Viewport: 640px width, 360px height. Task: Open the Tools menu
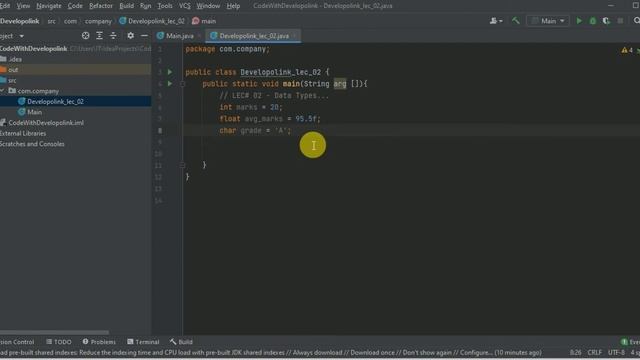(165, 6)
